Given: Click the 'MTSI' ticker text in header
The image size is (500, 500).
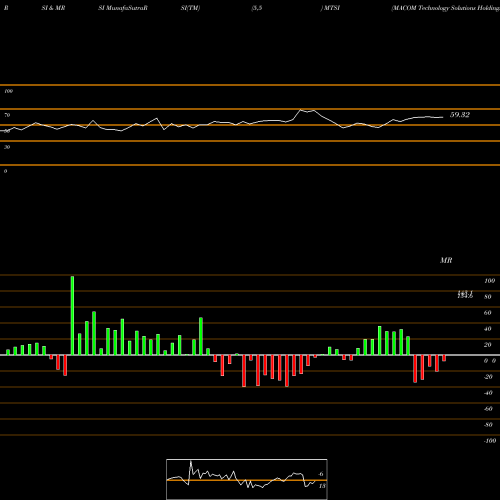Looking at the screenshot, I should click(x=331, y=8).
